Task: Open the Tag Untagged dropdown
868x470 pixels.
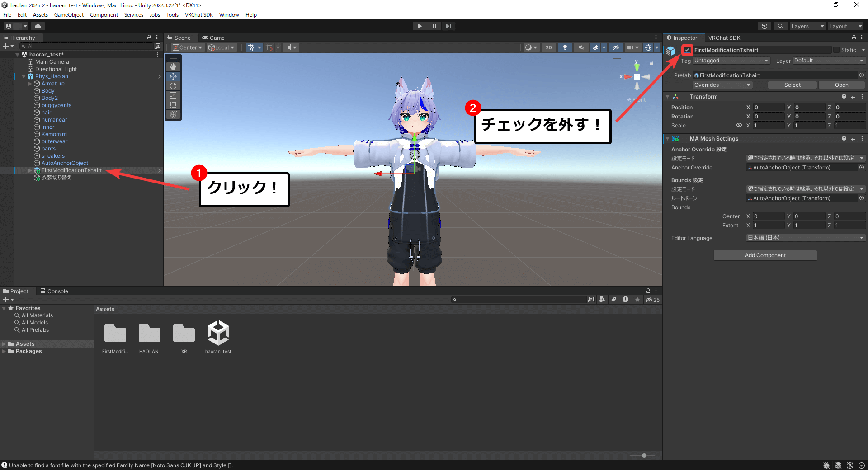Action: [731, 61]
